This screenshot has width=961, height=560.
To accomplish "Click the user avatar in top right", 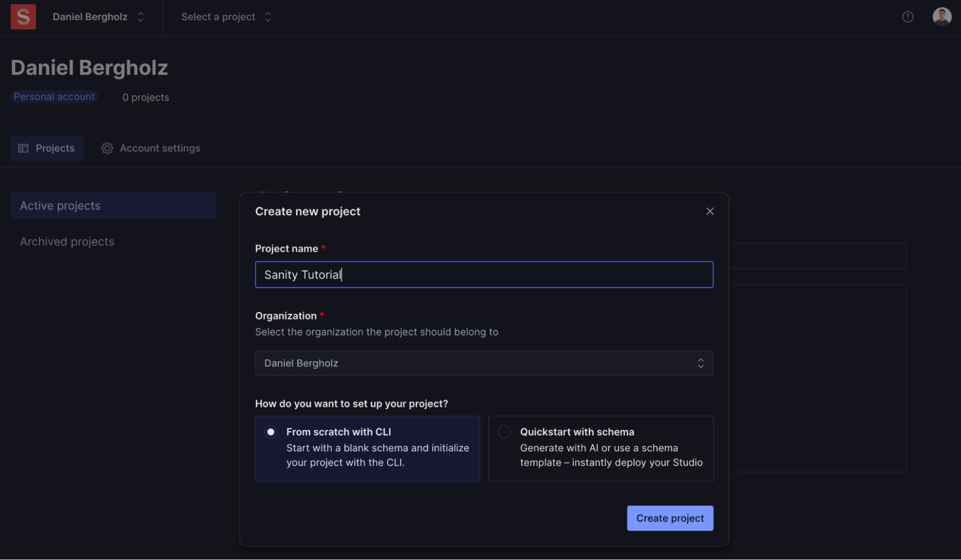I will click(941, 17).
